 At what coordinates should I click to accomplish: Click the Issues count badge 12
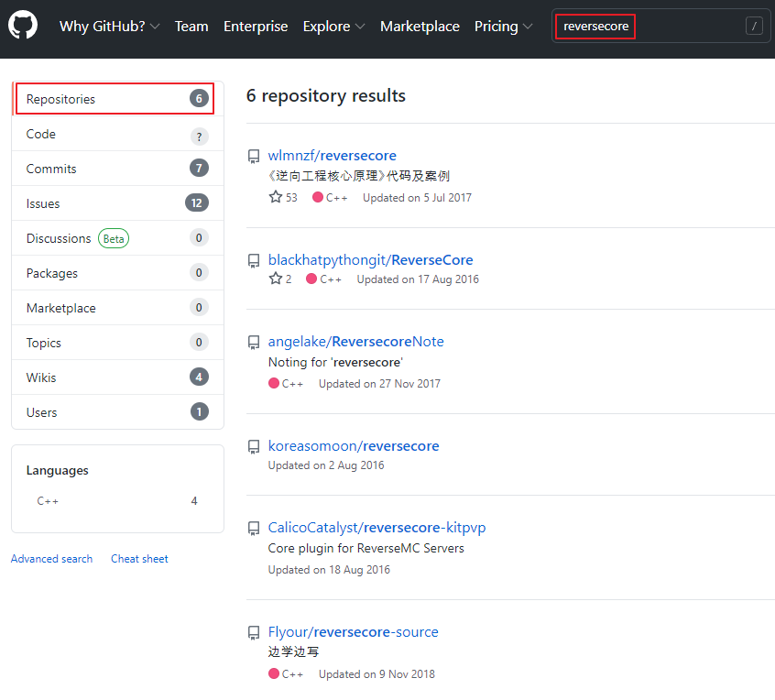(x=197, y=202)
